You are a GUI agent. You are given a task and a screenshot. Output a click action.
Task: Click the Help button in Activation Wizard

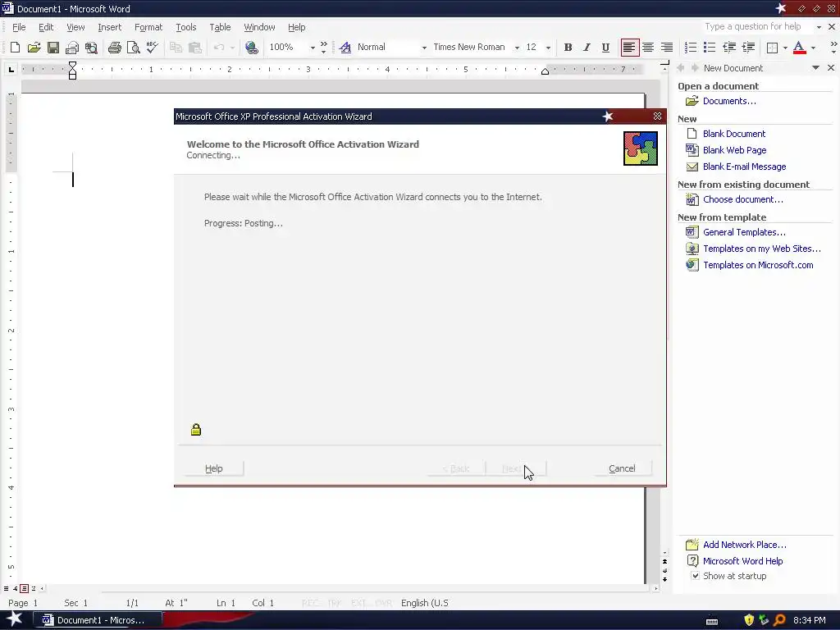[214, 468]
